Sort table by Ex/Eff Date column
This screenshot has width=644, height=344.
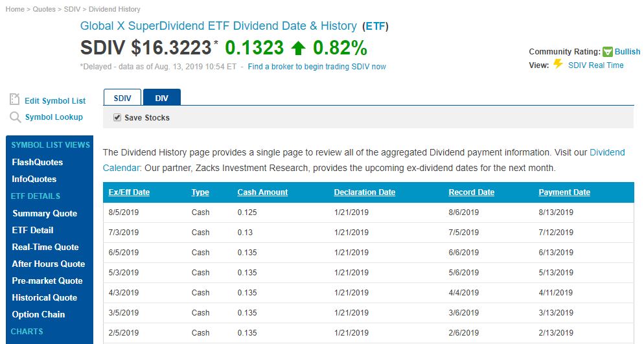(129, 192)
